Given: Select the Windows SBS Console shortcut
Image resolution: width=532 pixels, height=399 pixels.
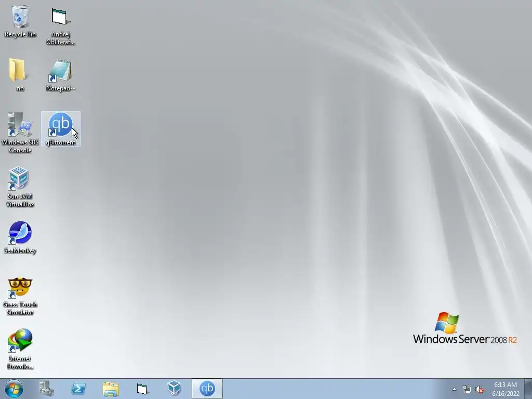Looking at the screenshot, I should point(20,132).
